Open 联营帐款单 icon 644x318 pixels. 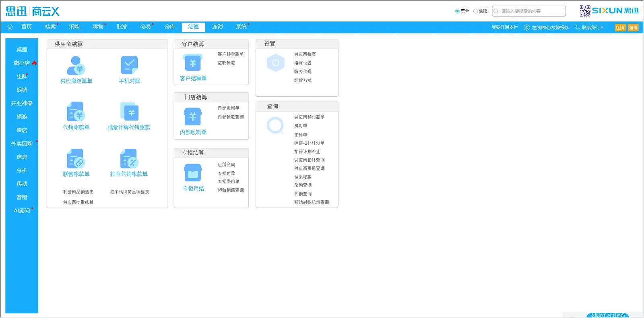click(76, 158)
